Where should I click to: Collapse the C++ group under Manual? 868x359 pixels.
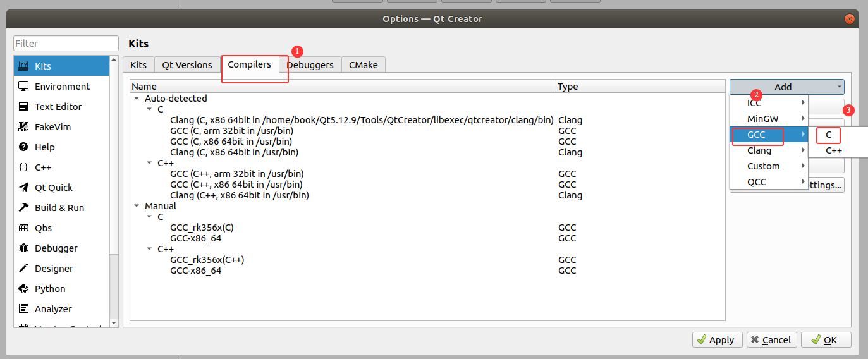149,249
